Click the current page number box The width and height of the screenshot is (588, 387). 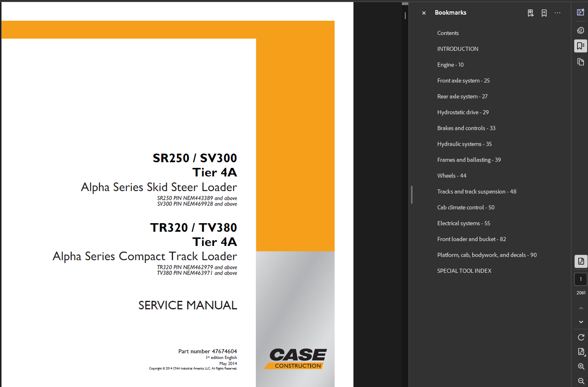(581, 279)
